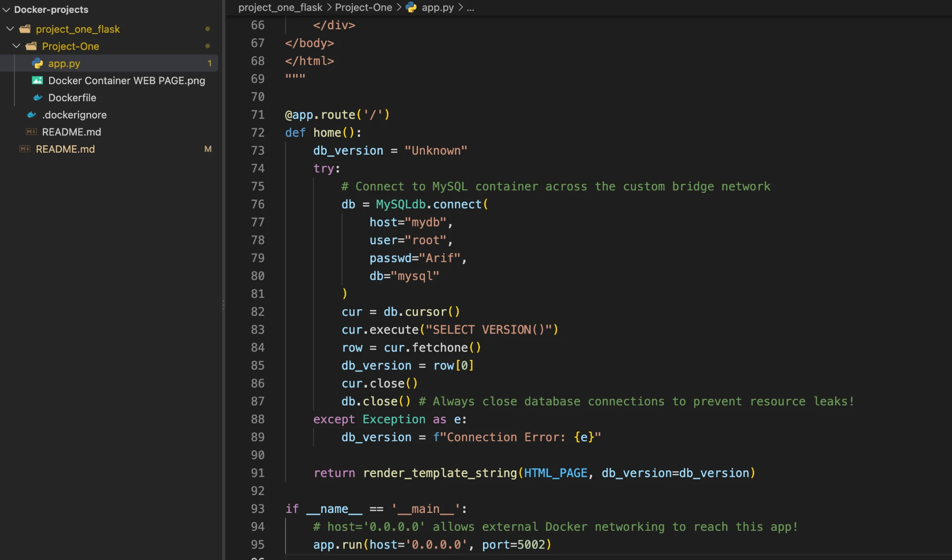Click the breadcrumb ellipsis symbol item
The height and width of the screenshot is (560, 952).
[x=470, y=8]
